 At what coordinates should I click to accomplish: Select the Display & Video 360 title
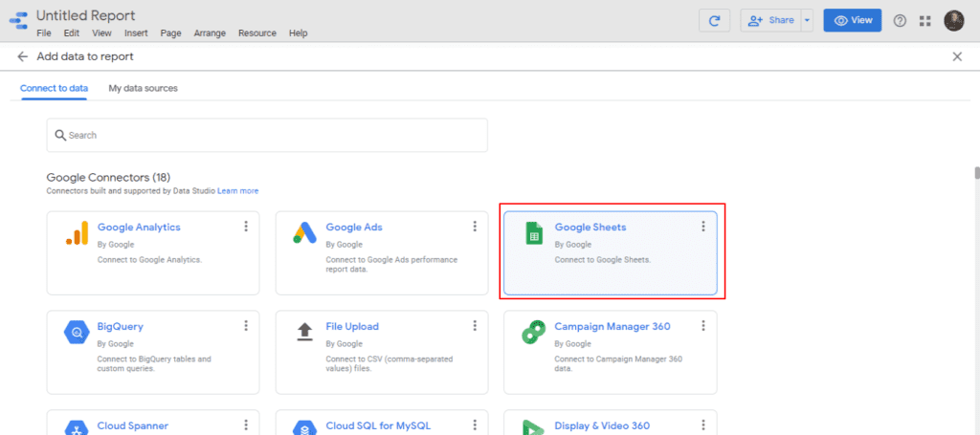point(602,425)
